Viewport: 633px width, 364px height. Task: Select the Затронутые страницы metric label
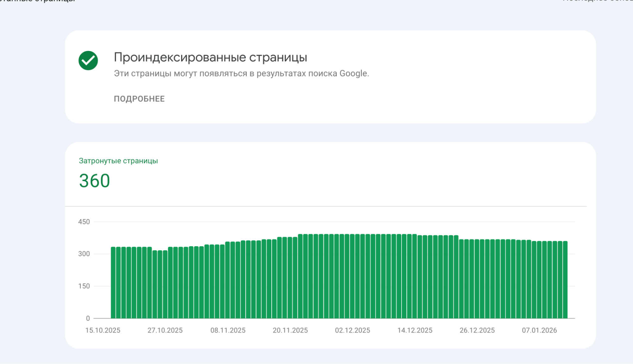click(x=118, y=161)
